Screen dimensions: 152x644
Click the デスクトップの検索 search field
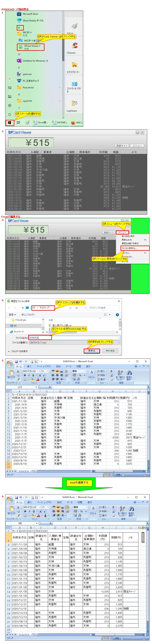[x=100, y=308]
